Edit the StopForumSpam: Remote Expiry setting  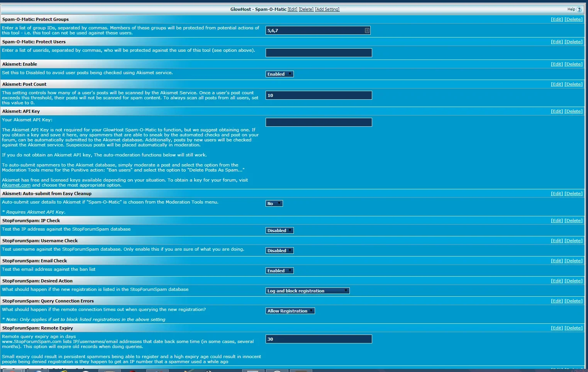(557, 328)
